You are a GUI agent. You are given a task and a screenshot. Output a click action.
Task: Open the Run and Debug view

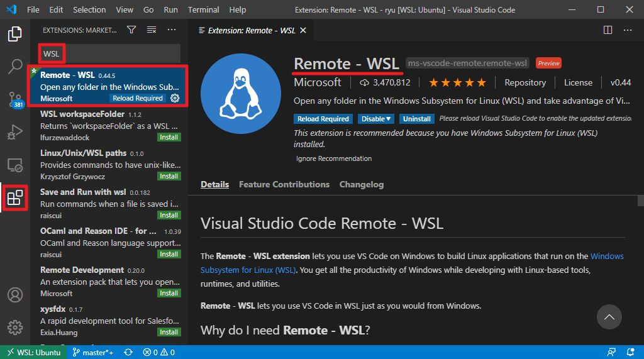tap(15, 132)
